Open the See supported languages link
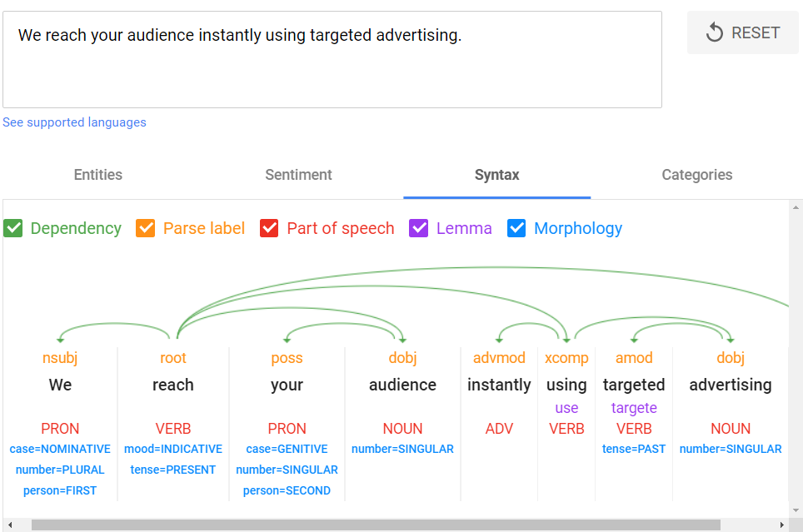Image resolution: width=803 pixels, height=532 pixels. pyautogui.click(x=74, y=122)
